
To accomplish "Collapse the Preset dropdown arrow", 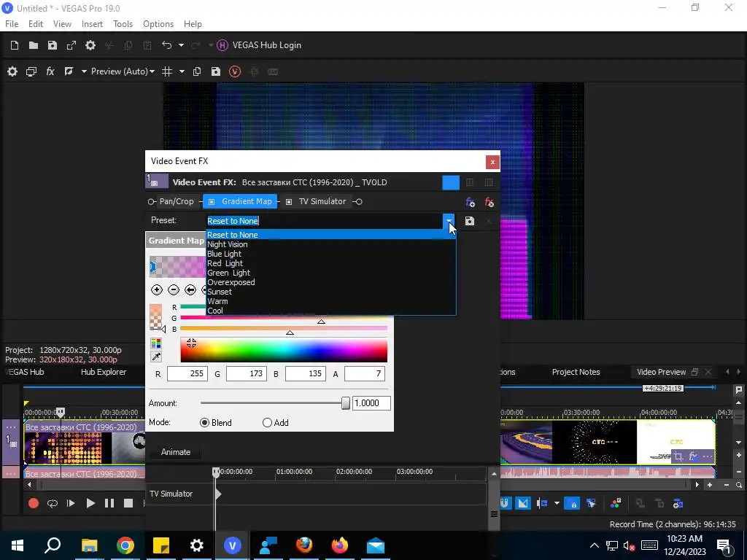I will (449, 221).
